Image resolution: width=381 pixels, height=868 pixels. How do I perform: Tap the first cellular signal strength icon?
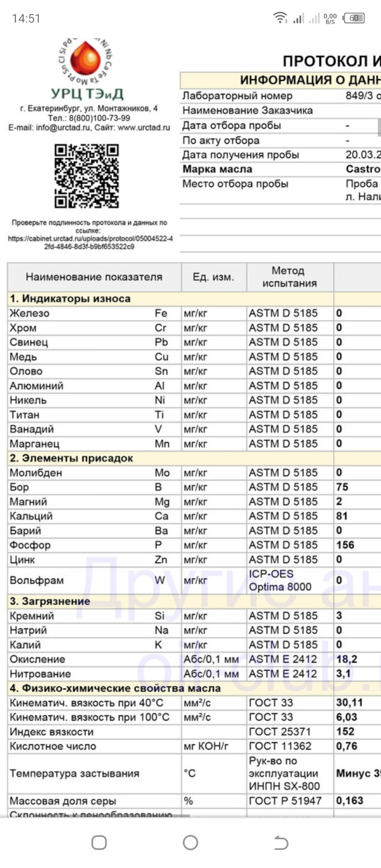pos(298,18)
